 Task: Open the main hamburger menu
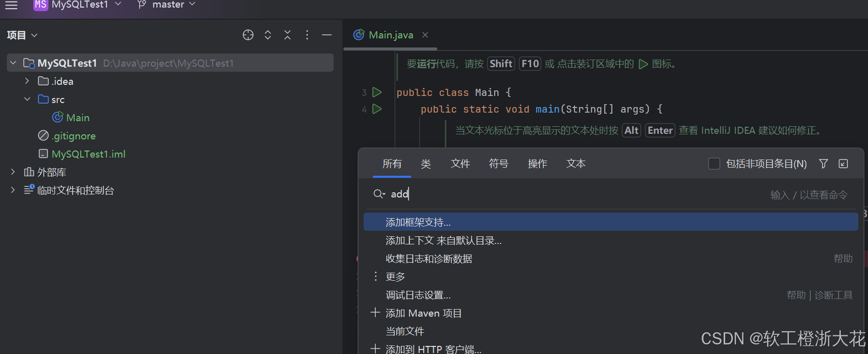[x=11, y=5]
